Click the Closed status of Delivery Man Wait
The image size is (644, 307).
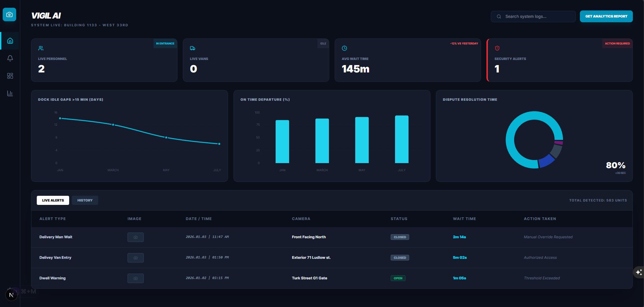(x=400, y=237)
